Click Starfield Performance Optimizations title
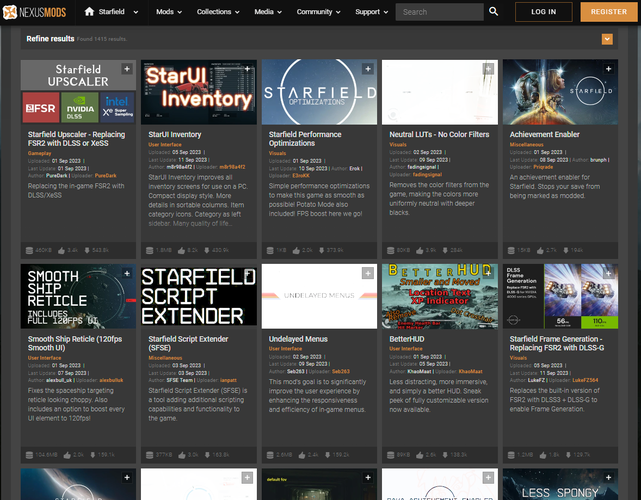 click(x=305, y=139)
